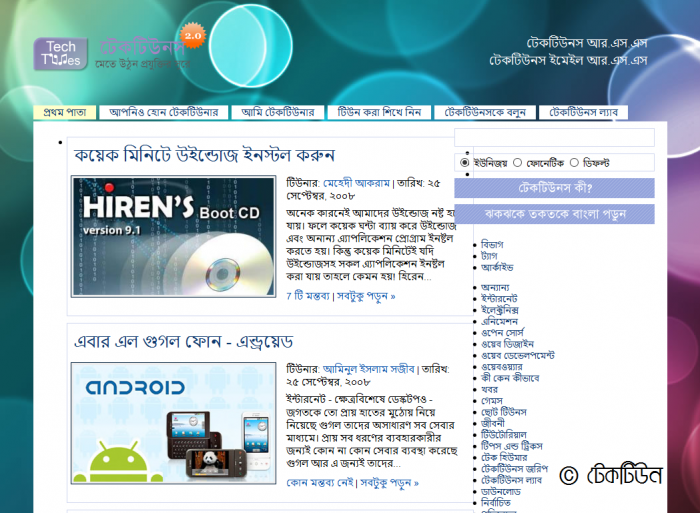
Task: Open the টিউন করা শিখে নিন tab
Action: tap(379, 113)
